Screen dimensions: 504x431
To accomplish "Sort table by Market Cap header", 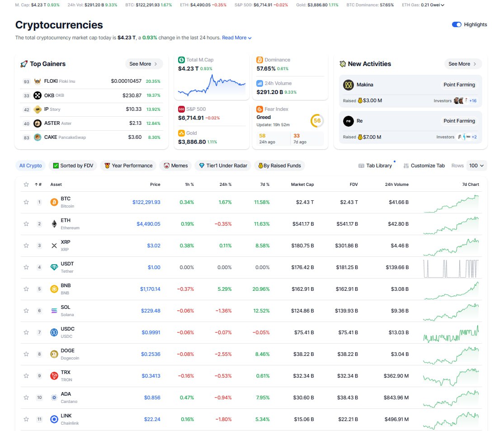I will coord(302,185).
